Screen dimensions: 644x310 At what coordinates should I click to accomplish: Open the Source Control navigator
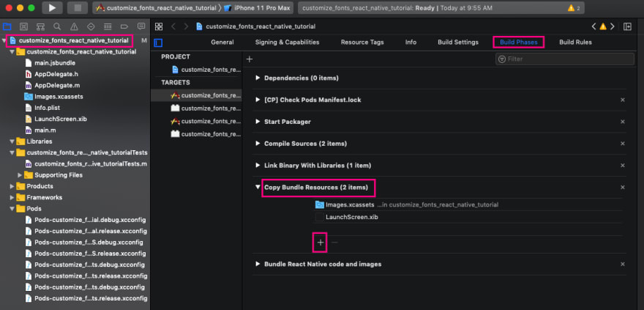(x=24, y=26)
